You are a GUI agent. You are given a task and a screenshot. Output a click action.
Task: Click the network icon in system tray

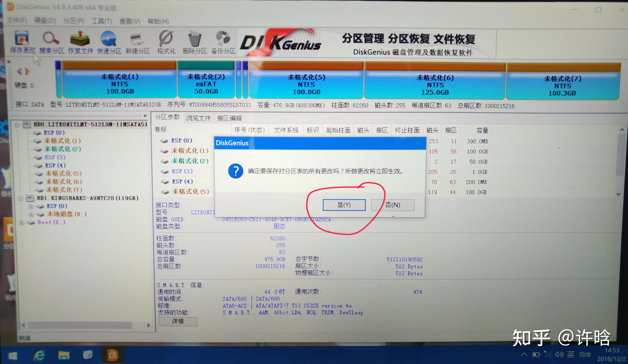548,354
